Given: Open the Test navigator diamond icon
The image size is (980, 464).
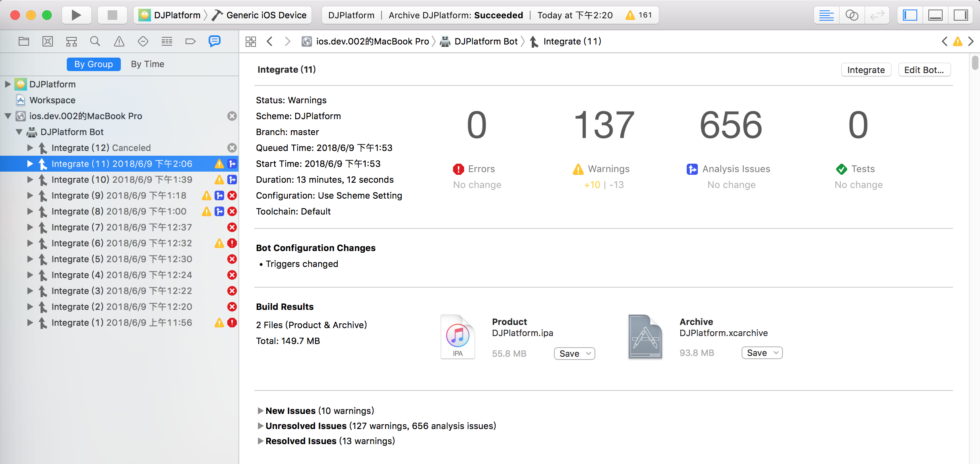Looking at the screenshot, I should [x=143, y=41].
